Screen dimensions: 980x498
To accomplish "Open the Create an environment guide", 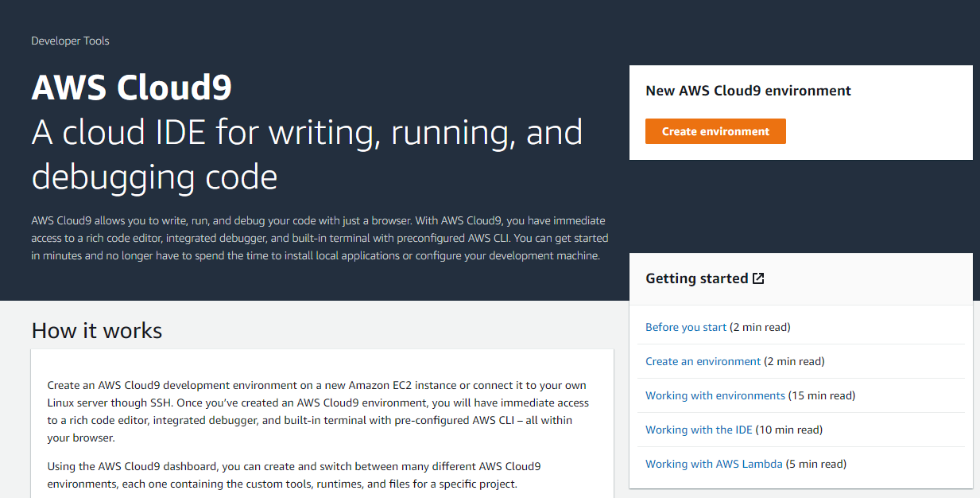I will point(703,361).
